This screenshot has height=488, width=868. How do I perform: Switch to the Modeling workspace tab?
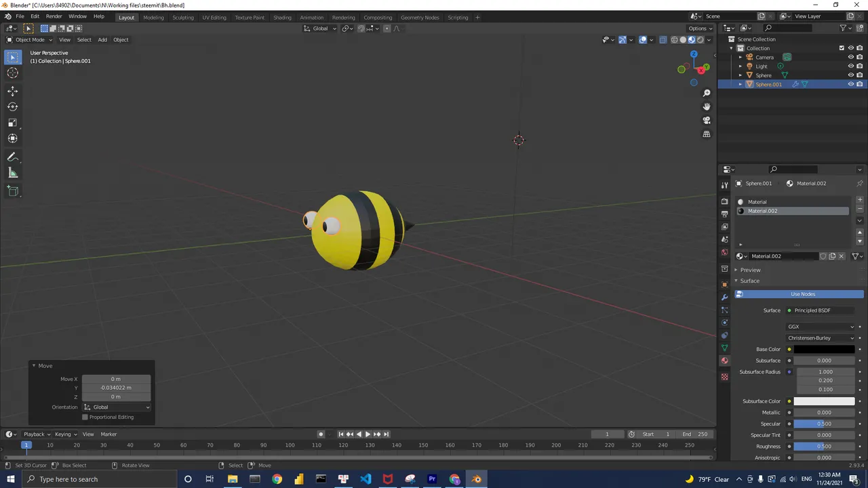click(153, 17)
